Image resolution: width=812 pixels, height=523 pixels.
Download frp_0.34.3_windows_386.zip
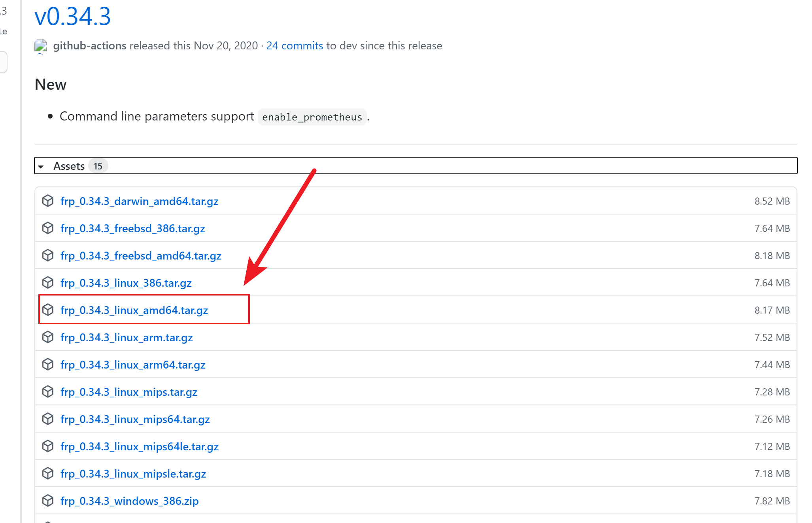pos(129,501)
